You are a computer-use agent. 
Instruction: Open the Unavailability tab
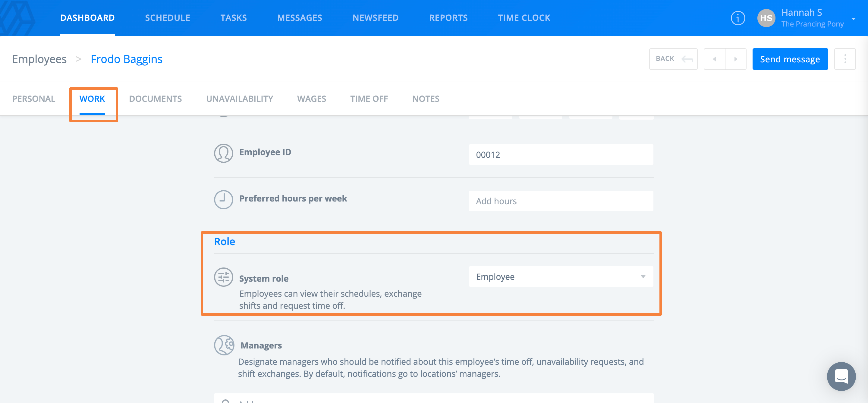pyautogui.click(x=240, y=99)
